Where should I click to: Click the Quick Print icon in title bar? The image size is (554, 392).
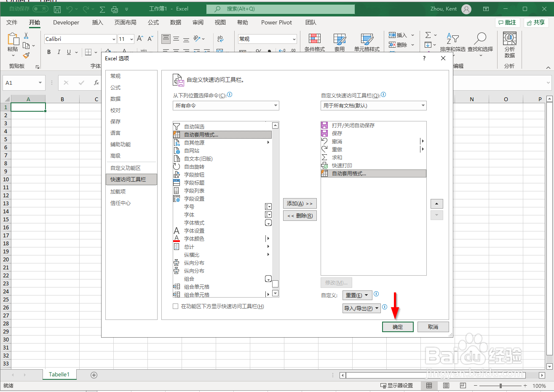point(115,9)
